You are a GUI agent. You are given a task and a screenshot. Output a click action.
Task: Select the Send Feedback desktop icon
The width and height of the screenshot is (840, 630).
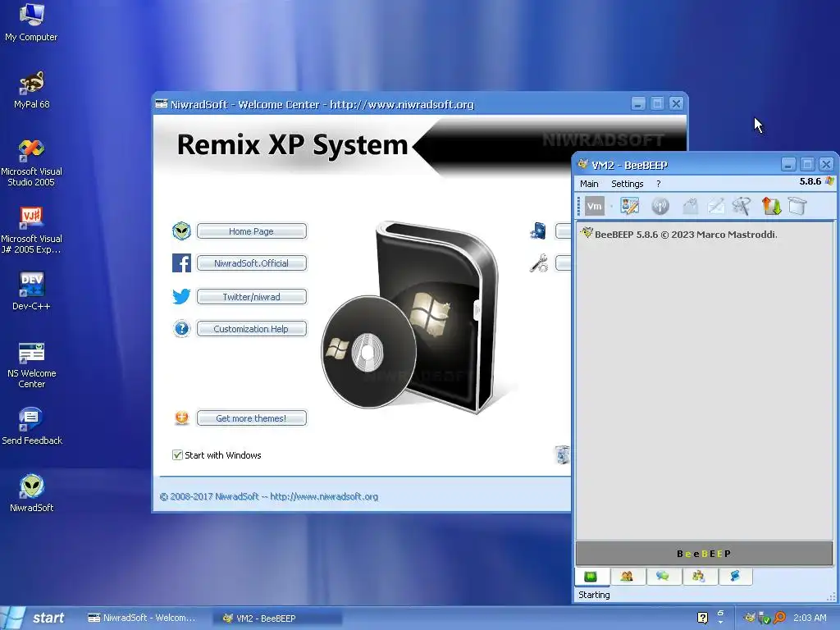coord(32,427)
